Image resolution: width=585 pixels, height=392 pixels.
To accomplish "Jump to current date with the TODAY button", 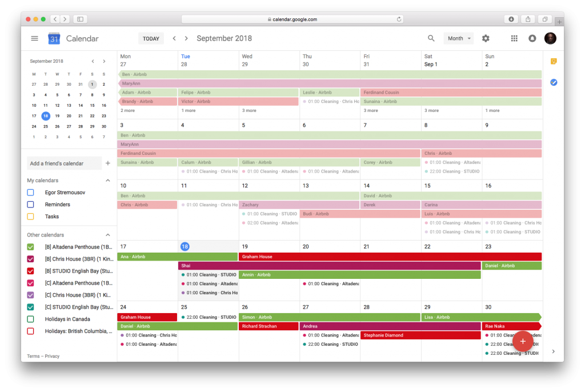I will click(x=151, y=38).
